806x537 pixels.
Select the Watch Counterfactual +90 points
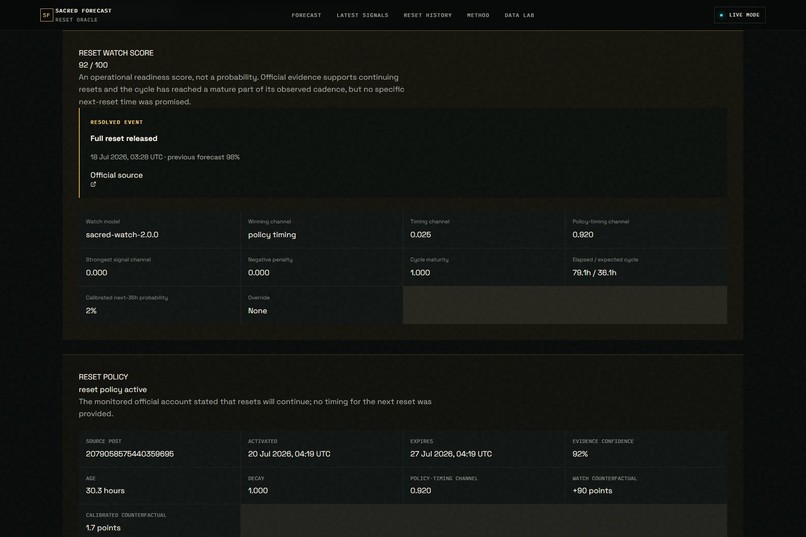pyautogui.click(x=592, y=491)
